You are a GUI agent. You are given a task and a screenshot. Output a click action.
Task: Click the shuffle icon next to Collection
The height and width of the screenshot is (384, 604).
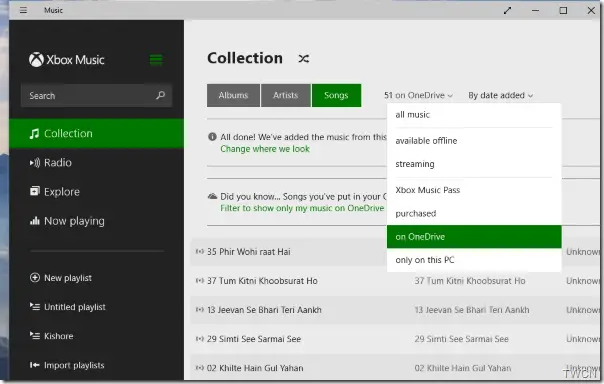click(304, 59)
